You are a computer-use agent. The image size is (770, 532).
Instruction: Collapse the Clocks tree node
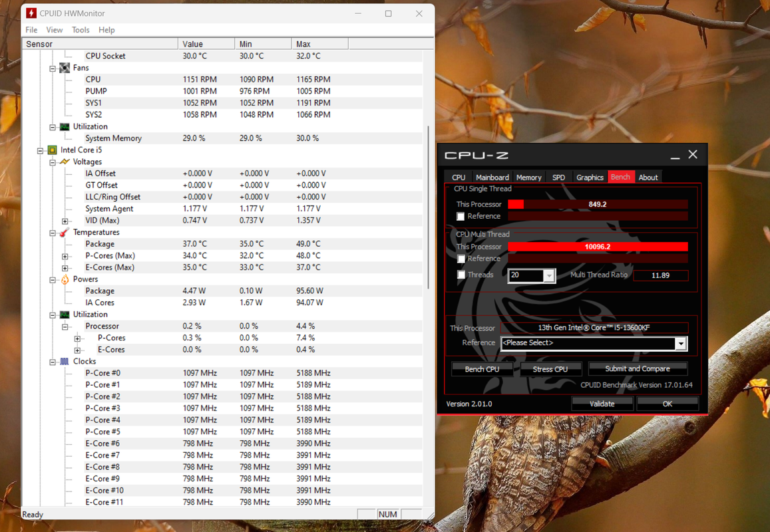(53, 362)
